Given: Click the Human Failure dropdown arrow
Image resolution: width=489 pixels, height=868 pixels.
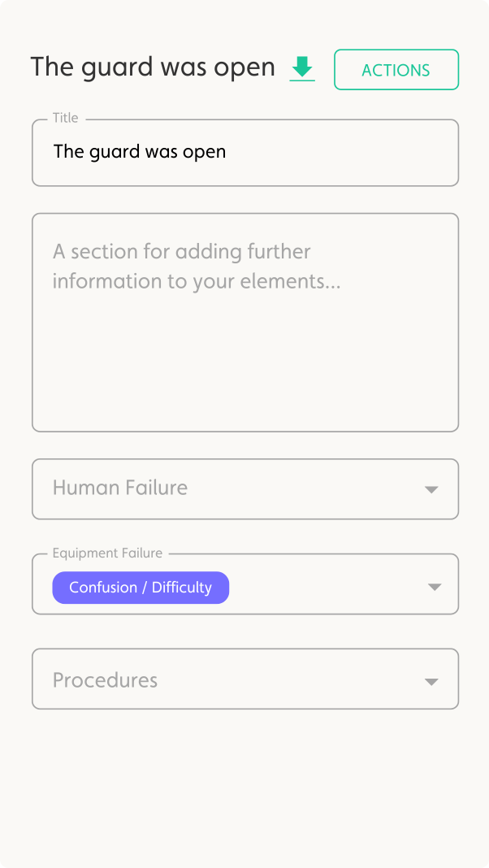Looking at the screenshot, I should coord(431,489).
